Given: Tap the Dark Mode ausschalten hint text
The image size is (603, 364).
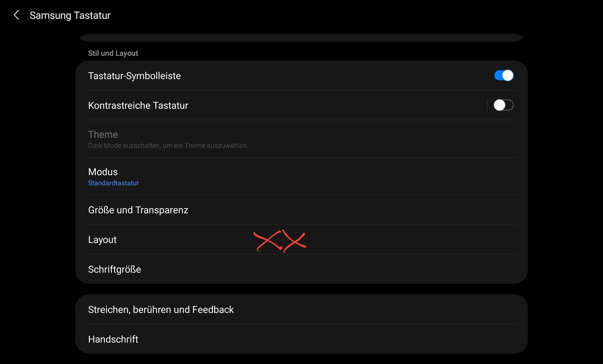Looking at the screenshot, I should pos(168,146).
